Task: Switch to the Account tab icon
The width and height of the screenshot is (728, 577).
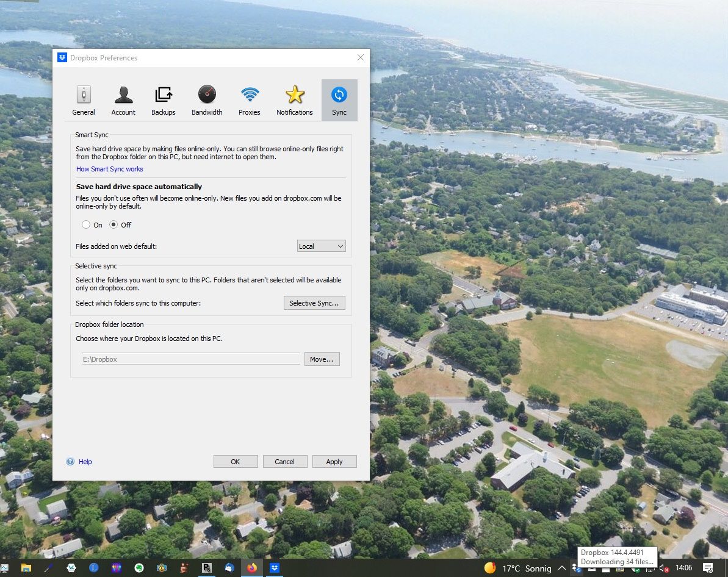Action: (x=123, y=95)
